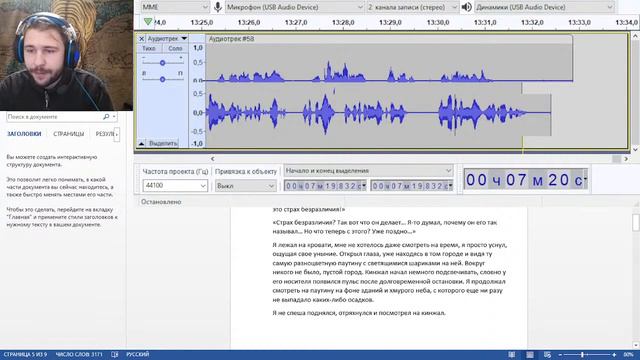Adjust the track gain slider knob
The image size is (640, 360).
point(162,63)
